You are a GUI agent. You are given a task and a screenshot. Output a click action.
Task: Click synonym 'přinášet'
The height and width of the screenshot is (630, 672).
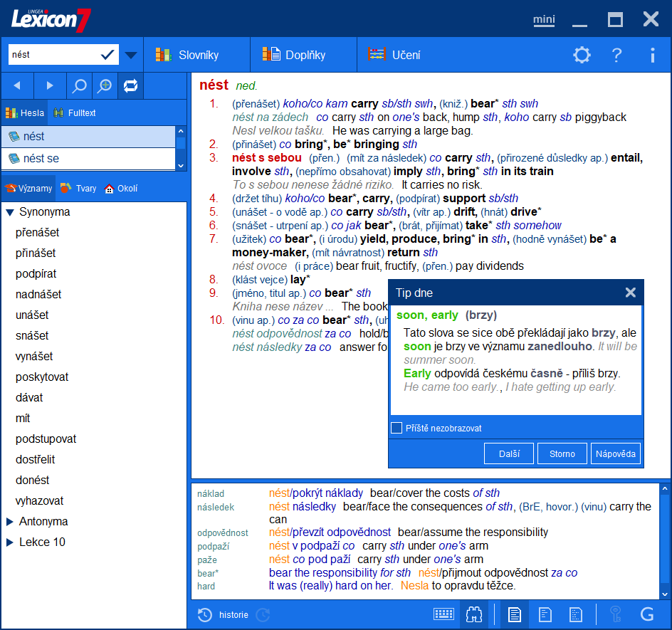click(x=36, y=253)
